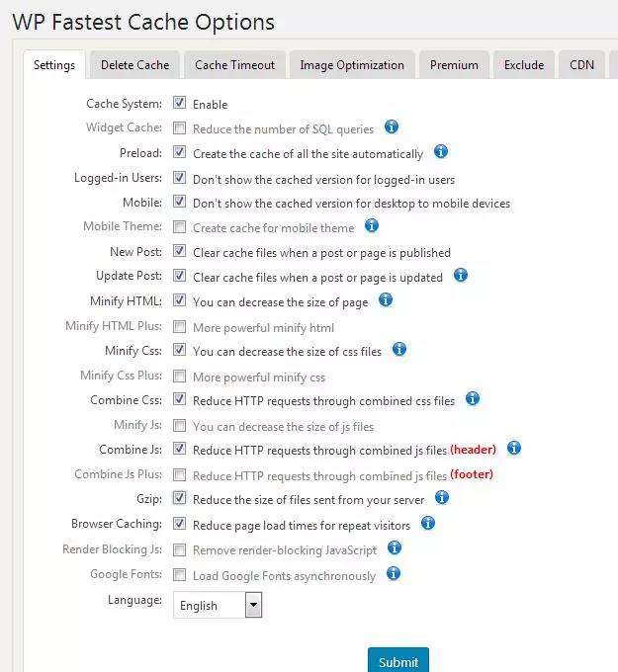Show info for Mobile Theme option

[x=372, y=225]
